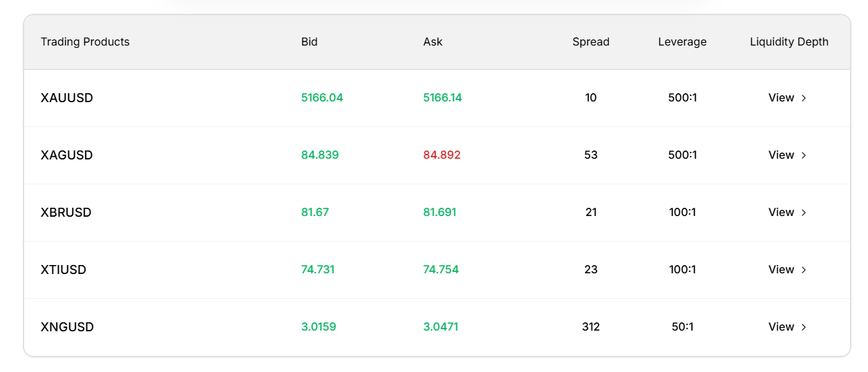Select the Trading Products column header
The image size is (868, 372).
[85, 42]
